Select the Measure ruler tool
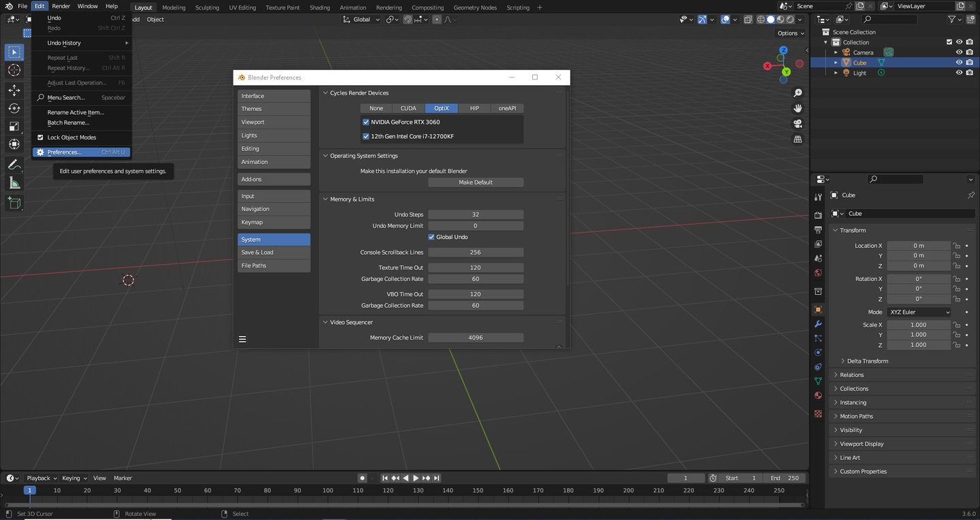 [x=14, y=183]
